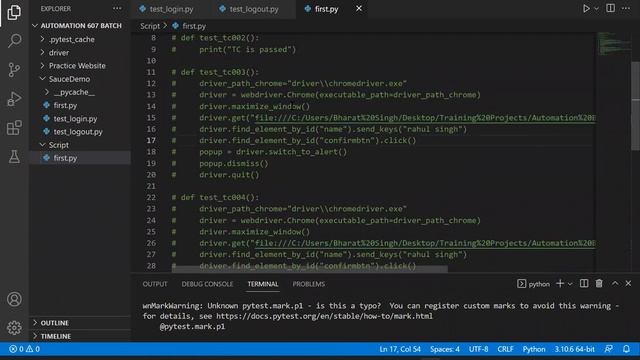Collapse the SauceDemo folder
The image size is (640, 360).
[80, 79]
